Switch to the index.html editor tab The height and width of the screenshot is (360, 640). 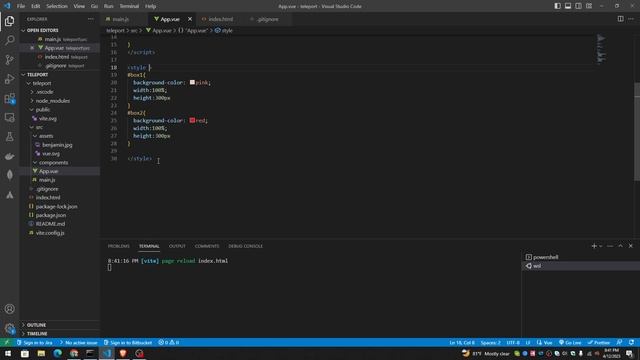click(x=220, y=19)
